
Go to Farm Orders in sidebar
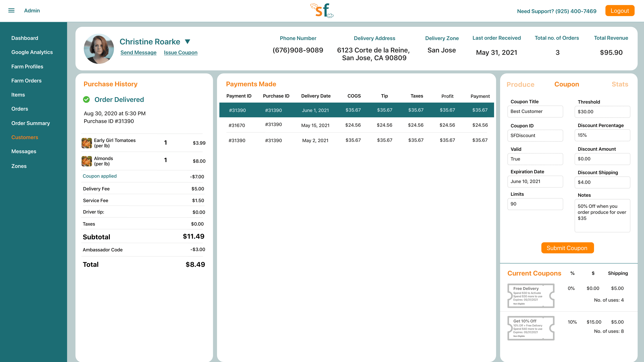click(26, 81)
